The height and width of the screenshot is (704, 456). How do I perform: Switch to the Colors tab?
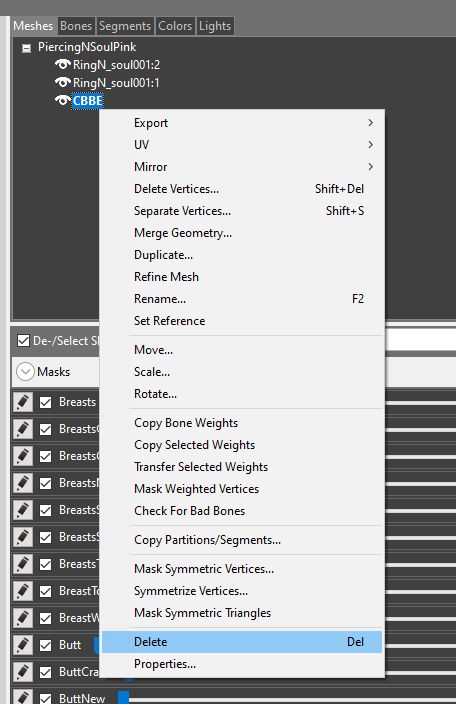point(175,26)
